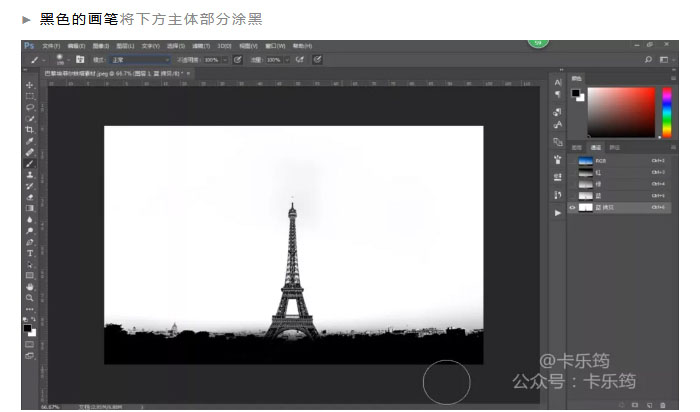The height and width of the screenshot is (412, 700).
Task: Open the 图像(I) menu
Action: pyautogui.click(x=100, y=46)
